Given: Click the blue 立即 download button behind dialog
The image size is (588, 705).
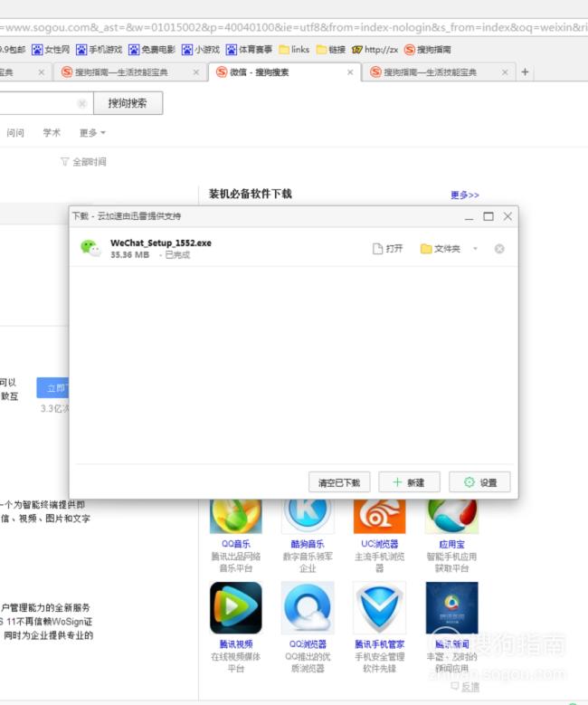Looking at the screenshot, I should click(53, 388).
